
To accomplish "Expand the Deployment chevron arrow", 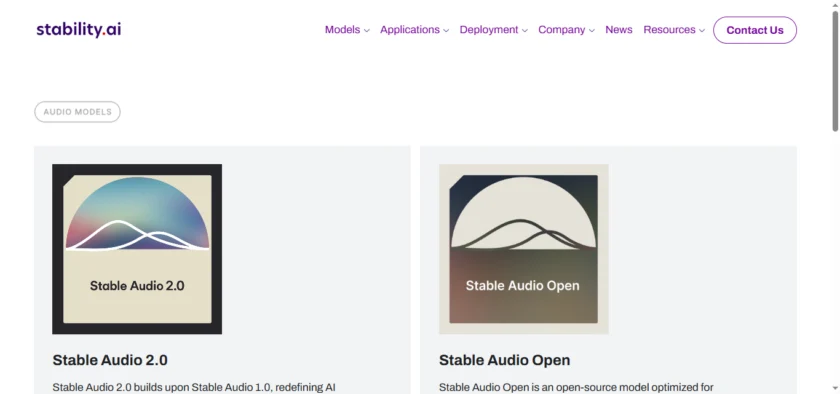I will point(524,31).
